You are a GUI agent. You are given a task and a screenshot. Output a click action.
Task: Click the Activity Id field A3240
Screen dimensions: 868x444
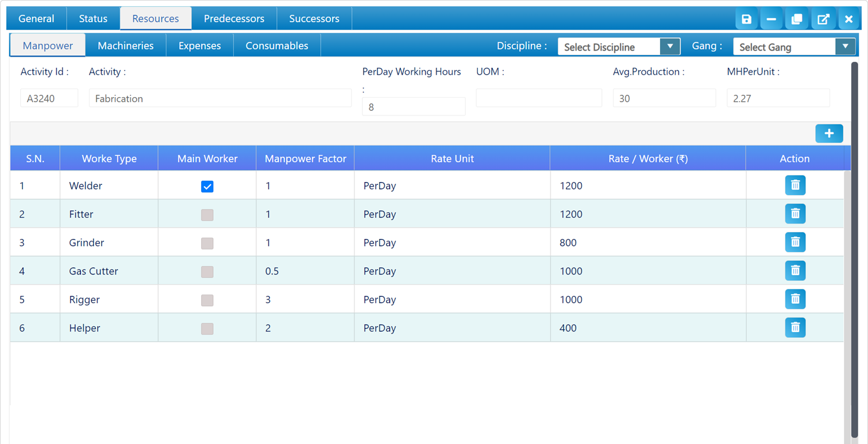(49, 98)
